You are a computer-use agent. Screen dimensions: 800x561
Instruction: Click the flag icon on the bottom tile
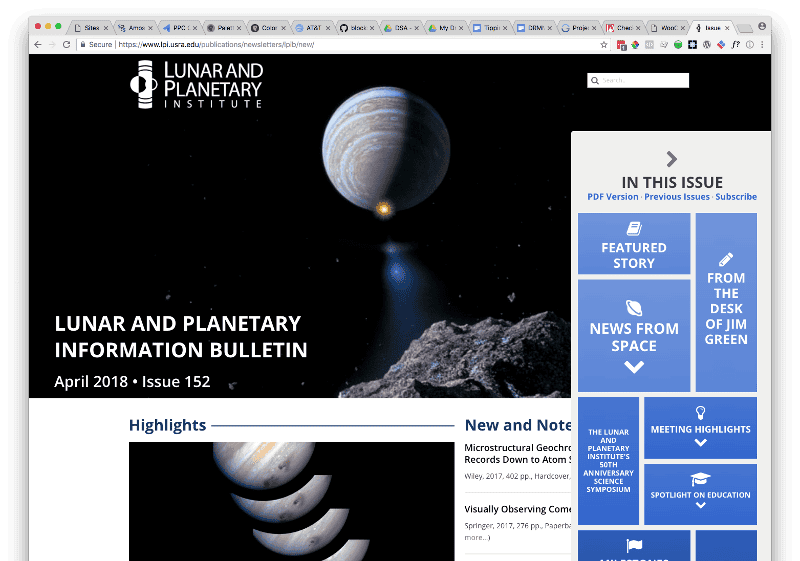pos(634,545)
